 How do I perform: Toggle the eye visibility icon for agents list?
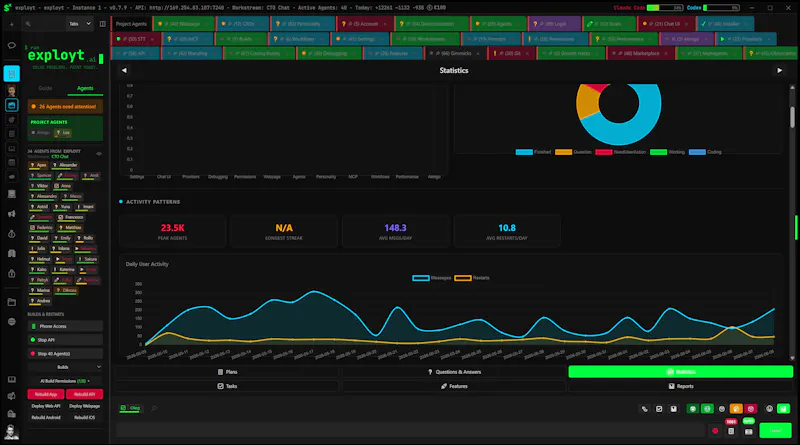pyautogui.click(x=99, y=154)
